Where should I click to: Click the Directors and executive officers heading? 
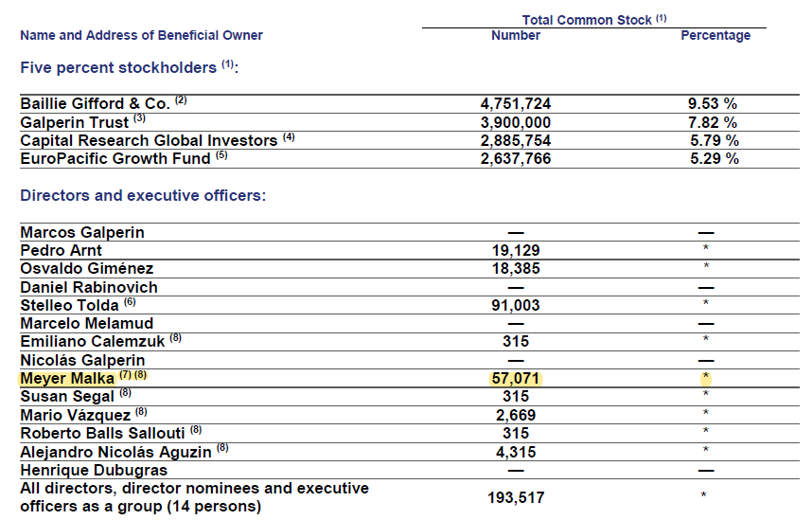143,195
